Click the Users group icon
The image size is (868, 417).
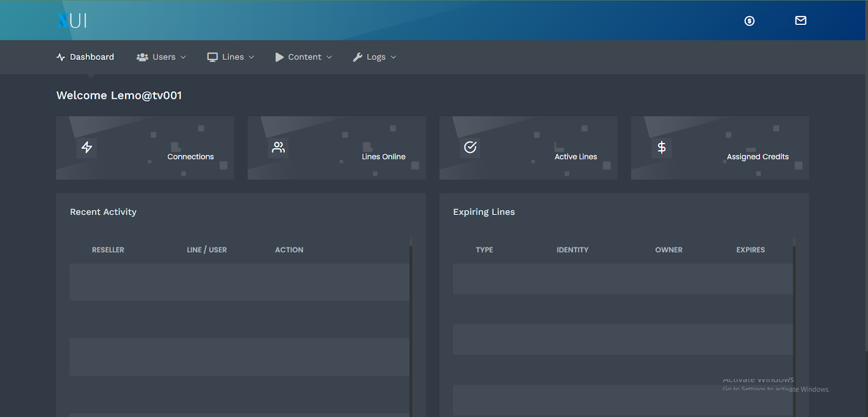tap(142, 57)
